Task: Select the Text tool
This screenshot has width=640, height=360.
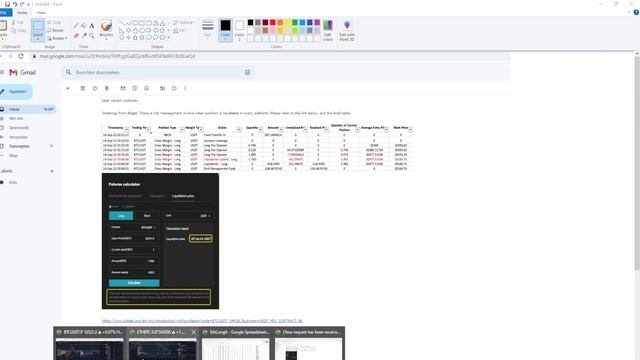Action: click(x=91, y=26)
